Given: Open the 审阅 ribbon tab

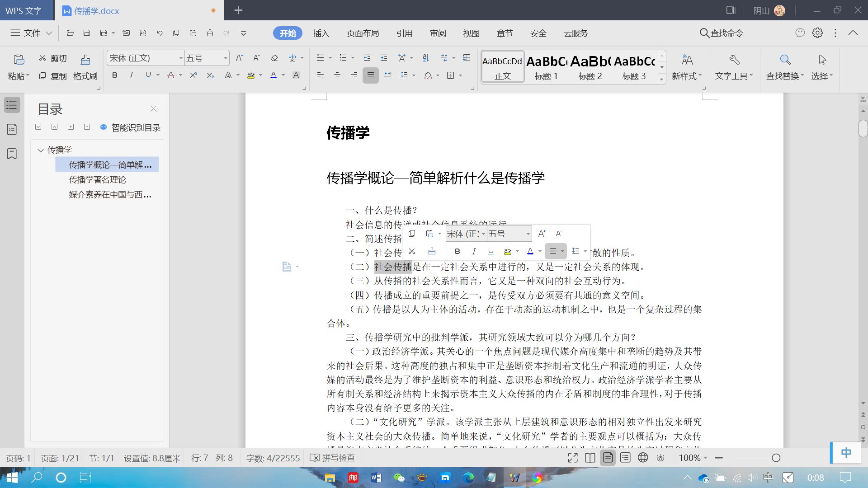Looking at the screenshot, I should point(438,33).
